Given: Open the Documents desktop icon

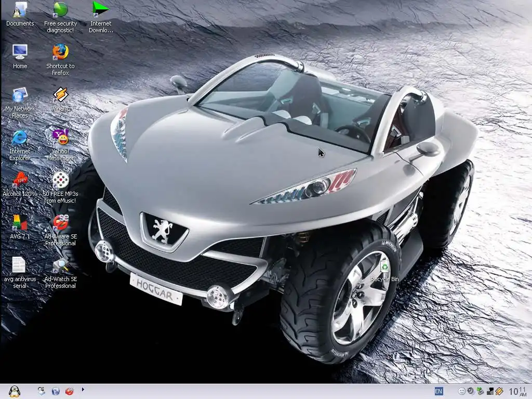Looking at the screenshot, I should (20, 14).
